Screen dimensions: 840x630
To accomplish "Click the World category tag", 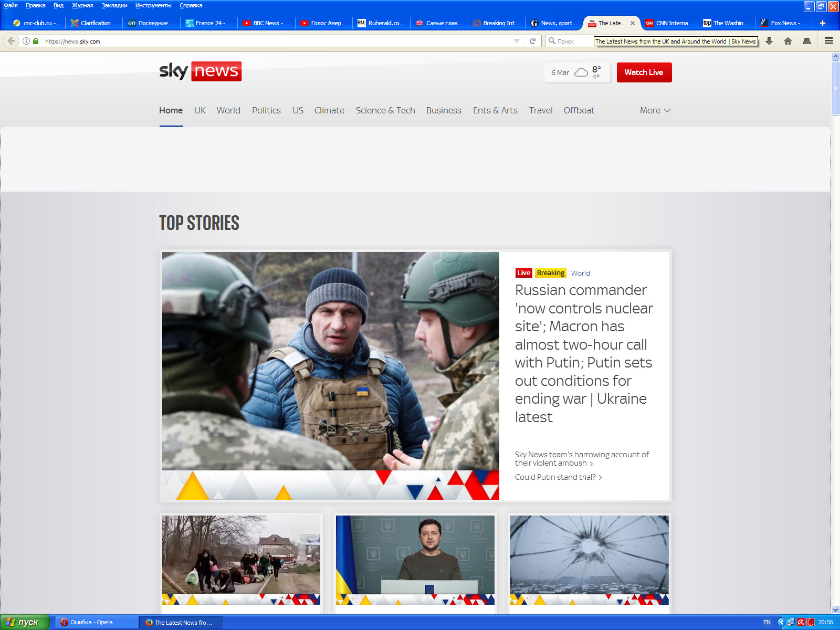I will 581,273.
